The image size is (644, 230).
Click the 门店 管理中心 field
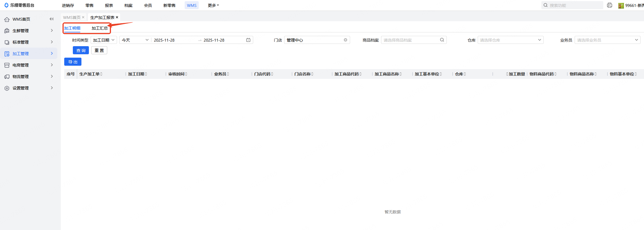pos(317,40)
